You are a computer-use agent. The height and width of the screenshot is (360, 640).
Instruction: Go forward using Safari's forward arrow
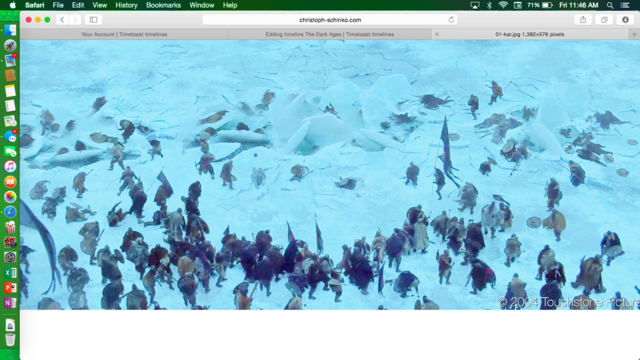tap(75, 20)
